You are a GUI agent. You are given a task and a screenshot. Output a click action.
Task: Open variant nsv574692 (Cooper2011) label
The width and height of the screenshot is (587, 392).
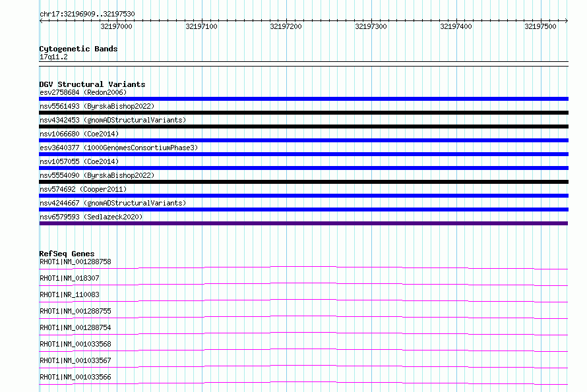pos(83,189)
